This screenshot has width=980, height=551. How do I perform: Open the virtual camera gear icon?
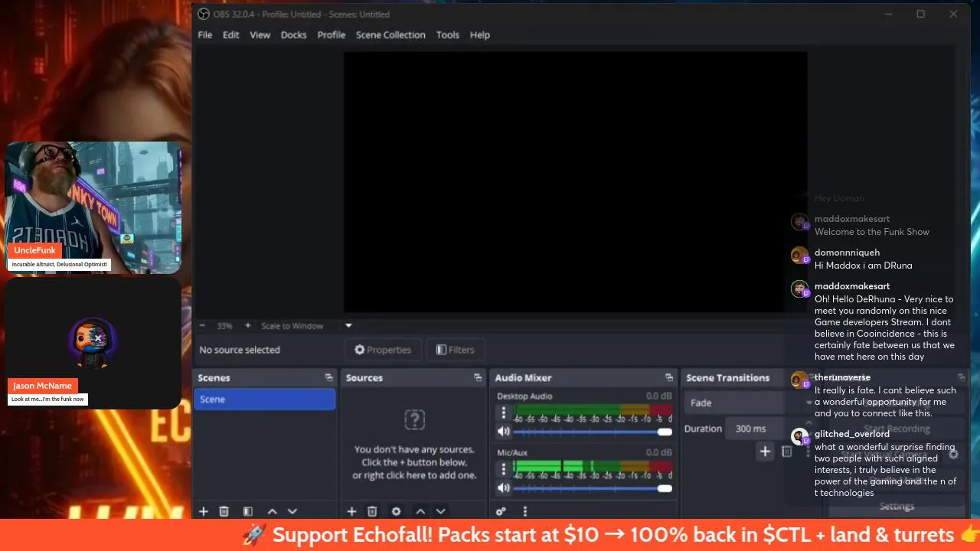click(953, 454)
